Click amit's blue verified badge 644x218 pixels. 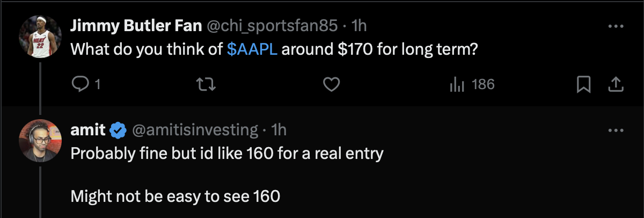(118, 130)
